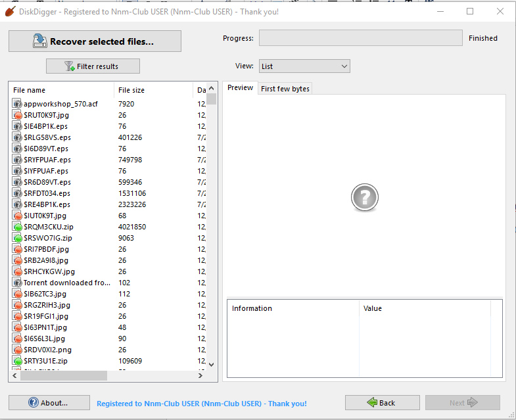This screenshot has height=420, width=516.
Task: Select the file name $RQM3CKU.zip
Action: click(49, 227)
